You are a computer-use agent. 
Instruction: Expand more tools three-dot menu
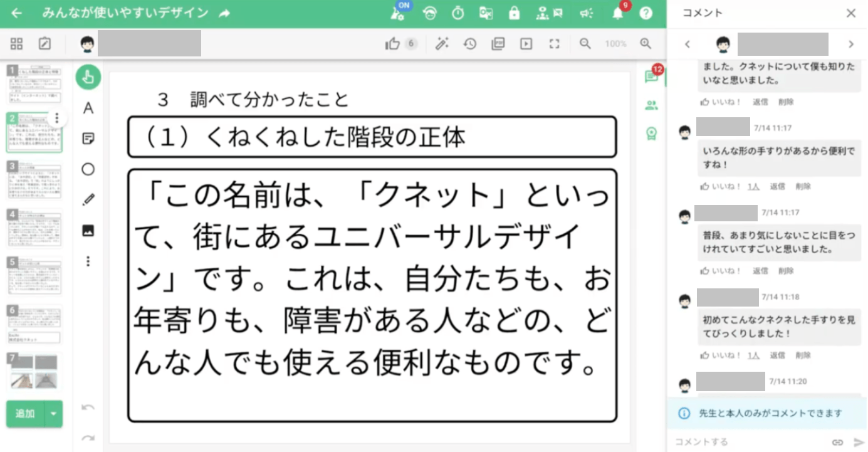pyautogui.click(x=88, y=261)
